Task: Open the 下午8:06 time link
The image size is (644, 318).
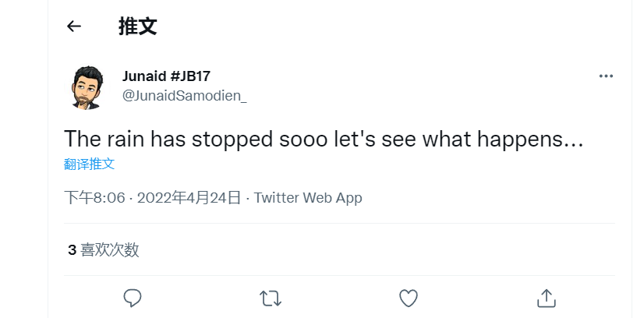Action: tap(94, 198)
